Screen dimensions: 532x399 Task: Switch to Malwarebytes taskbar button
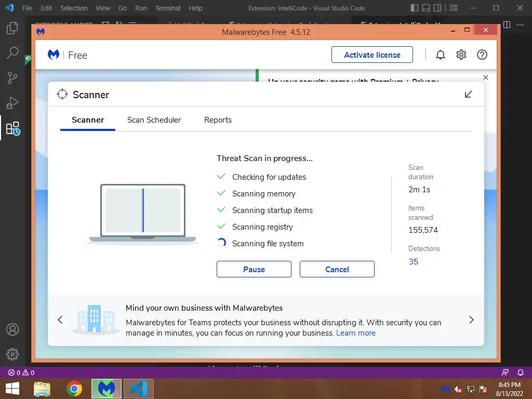point(106,389)
